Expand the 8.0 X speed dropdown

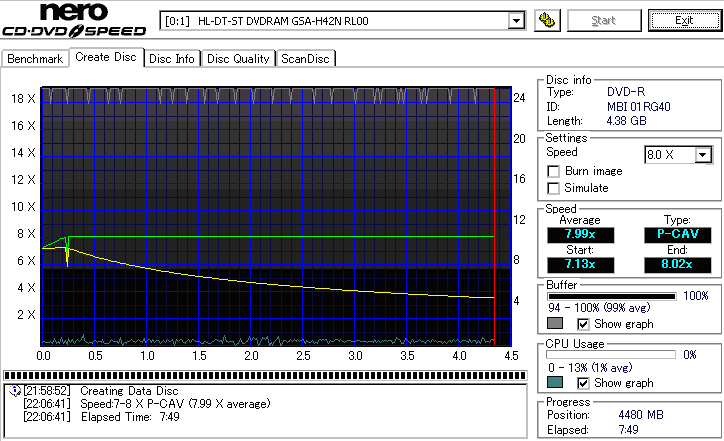pyautogui.click(x=703, y=155)
